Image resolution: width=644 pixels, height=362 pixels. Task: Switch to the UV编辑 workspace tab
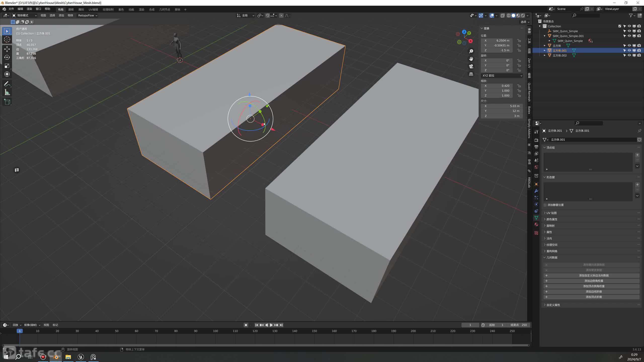click(93, 10)
